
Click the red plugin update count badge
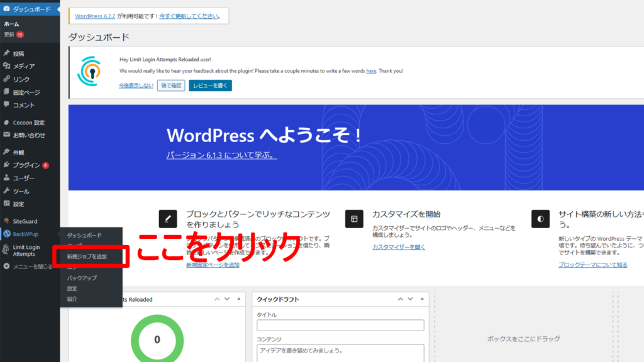coord(45,165)
